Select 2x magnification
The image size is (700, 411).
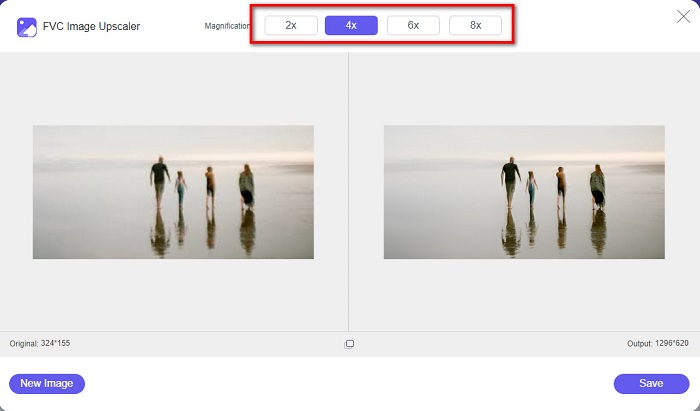(291, 25)
